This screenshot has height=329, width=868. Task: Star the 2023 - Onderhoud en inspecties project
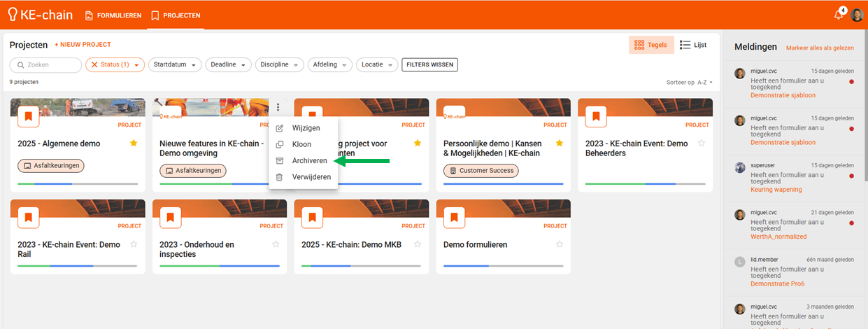click(276, 244)
